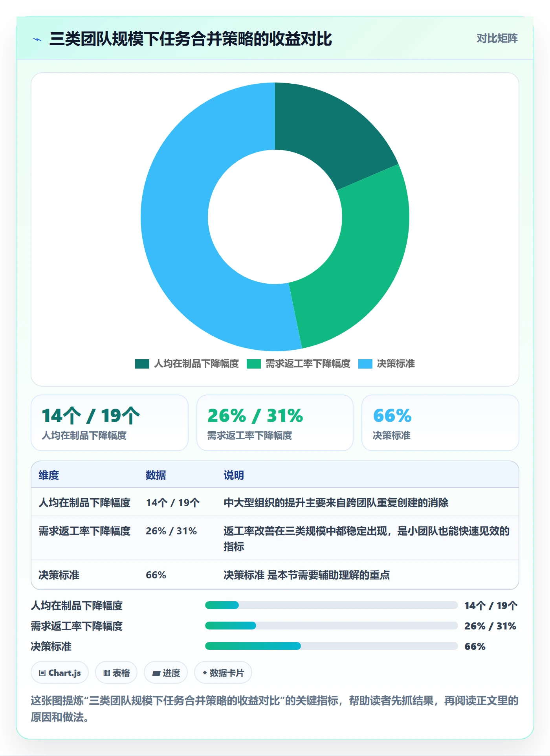Toggle the 需求返工率下降幅度 legend color swatch
This screenshot has height=756, width=550.
click(253, 364)
